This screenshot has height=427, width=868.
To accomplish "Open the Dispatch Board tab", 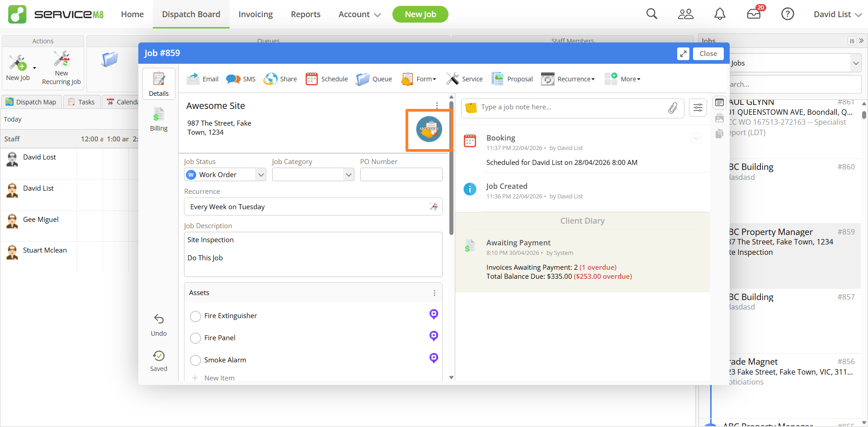I will click(191, 14).
